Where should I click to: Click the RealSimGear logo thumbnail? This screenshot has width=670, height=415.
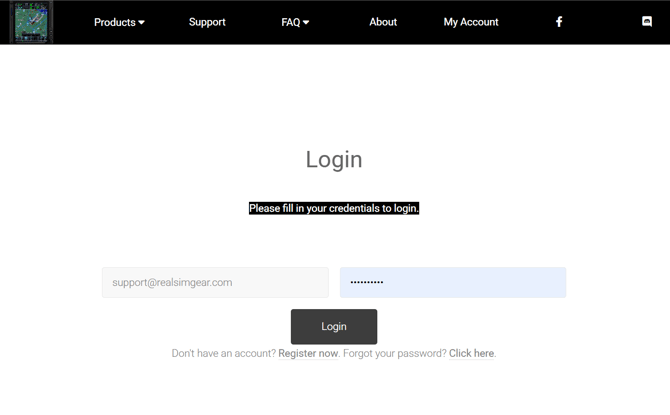(31, 22)
